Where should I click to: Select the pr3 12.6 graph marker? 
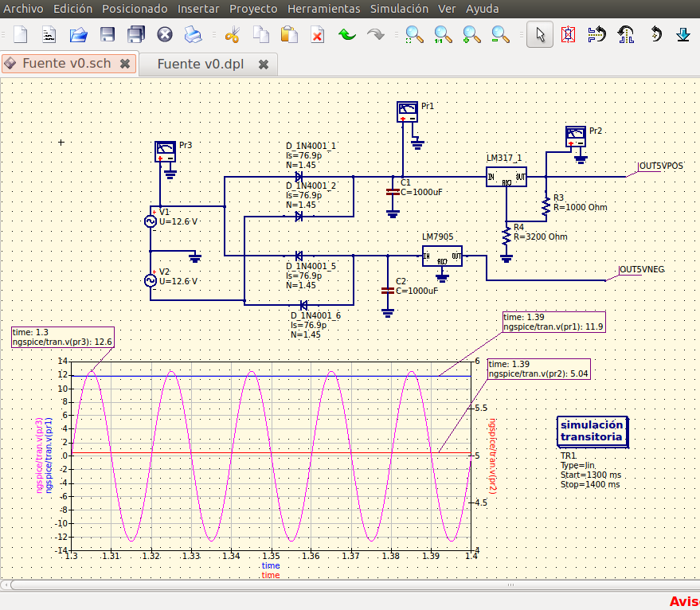pyautogui.click(x=62, y=337)
